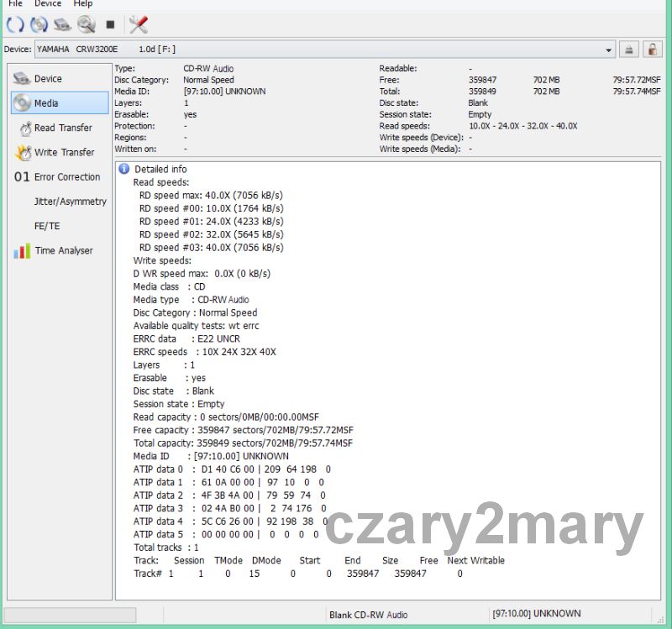Open the Help menu
Viewport: 672px width, 629px height.
(x=82, y=4)
